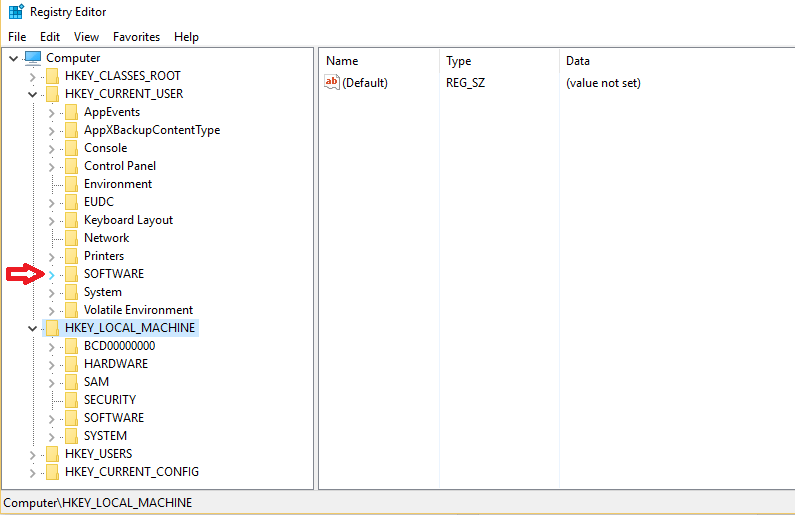Screen dimensions: 795x515
Task: Open the Favorites menu
Action: (x=136, y=37)
